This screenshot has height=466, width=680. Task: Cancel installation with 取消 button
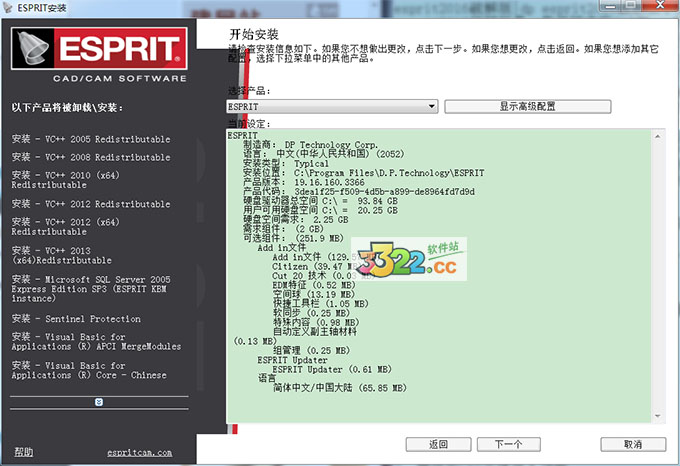tap(633, 444)
